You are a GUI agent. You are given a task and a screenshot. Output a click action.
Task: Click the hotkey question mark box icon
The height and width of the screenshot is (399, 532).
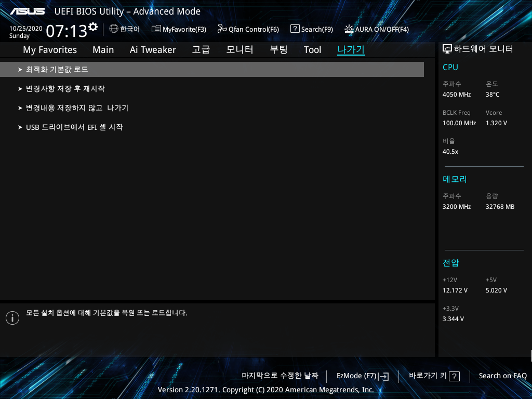454,376
